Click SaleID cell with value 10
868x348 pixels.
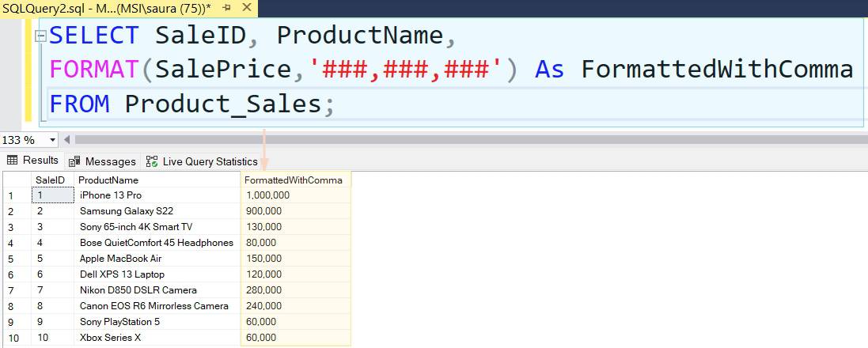(x=52, y=337)
